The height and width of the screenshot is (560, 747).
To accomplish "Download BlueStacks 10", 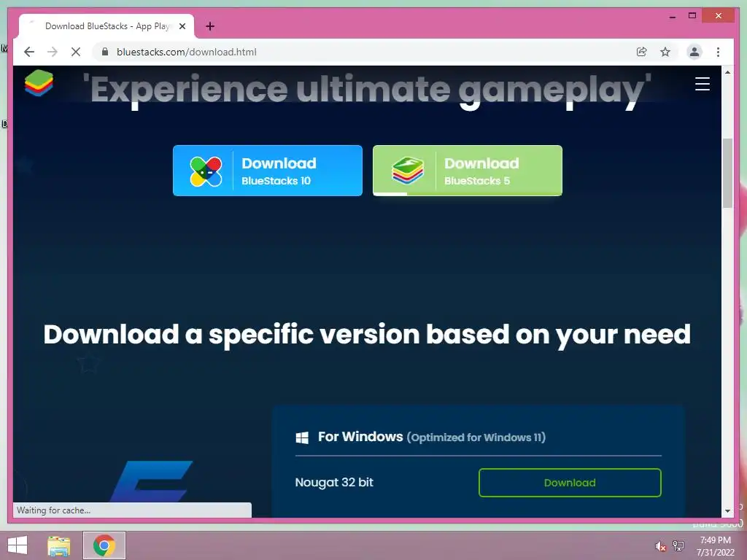I will pos(268,171).
